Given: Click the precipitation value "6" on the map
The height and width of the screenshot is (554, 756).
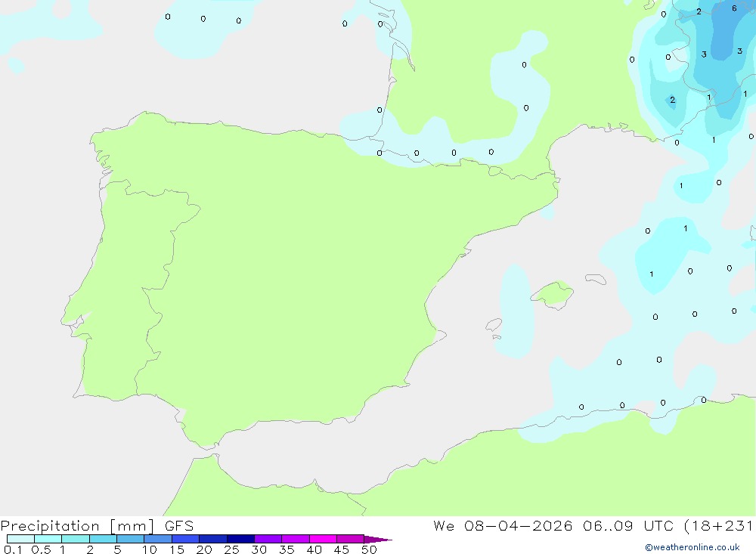Looking at the screenshot, I should [x=734, y=8].
